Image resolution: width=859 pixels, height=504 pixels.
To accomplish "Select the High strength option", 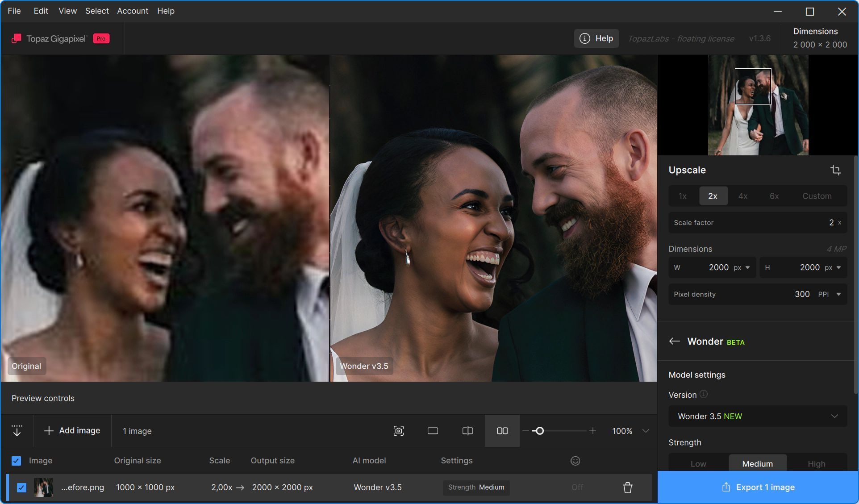I will [x=816, y=464].
